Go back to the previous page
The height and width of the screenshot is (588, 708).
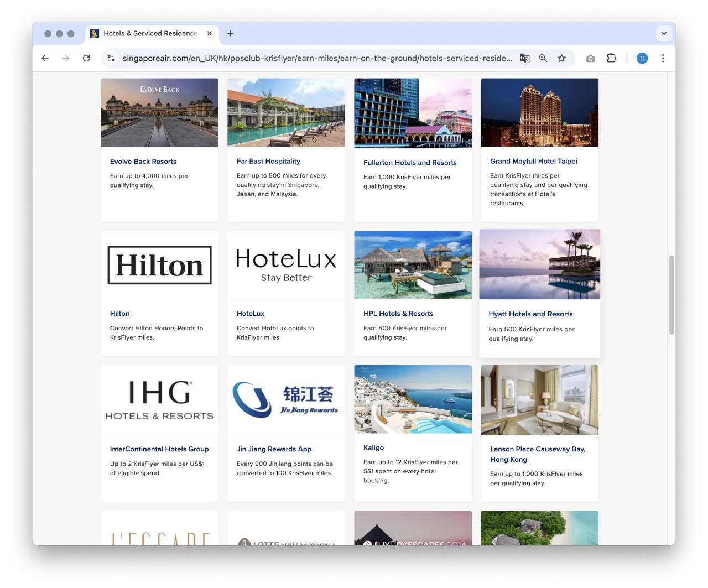point(45,58)
